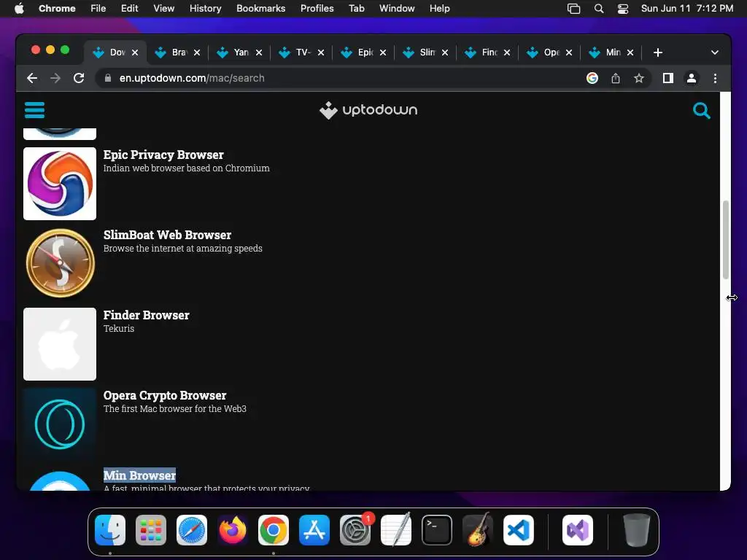The height and width of the screenshot is (560, 747).
Task: Click the Uptodown search magnifier icon
Action: tap(701, 111)
